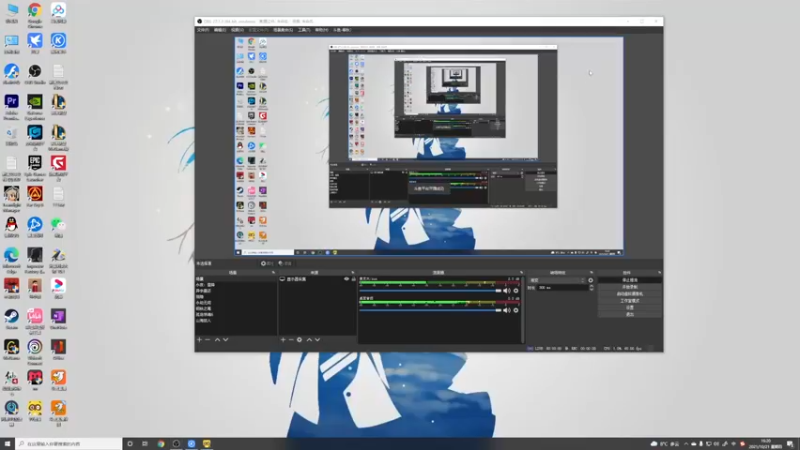Image resolution: width=800 pixels, height=450 pixels.
Task: Toggle the lock on the display capture source
Action: [x=354, y=279]
